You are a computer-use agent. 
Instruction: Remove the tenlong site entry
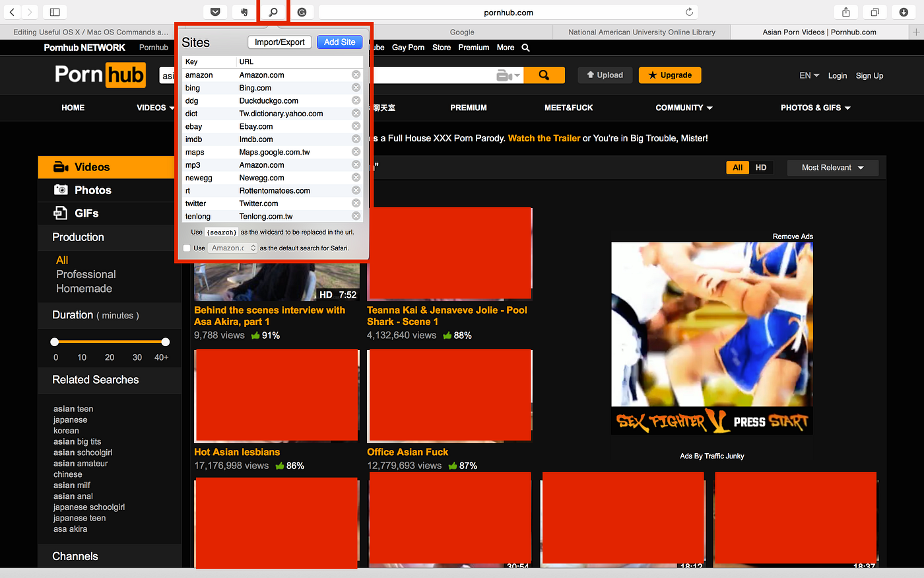pyautogui.click(x=356, y=216)
